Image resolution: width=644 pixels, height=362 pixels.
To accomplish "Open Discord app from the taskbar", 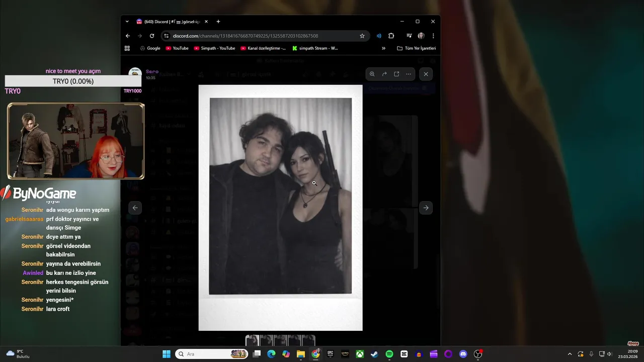I will 463,354.
